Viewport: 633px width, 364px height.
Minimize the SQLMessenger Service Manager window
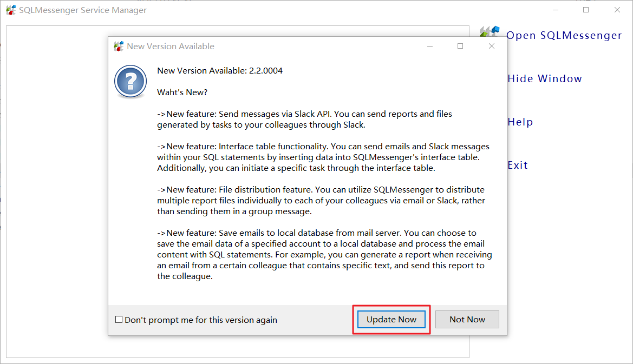554,10
